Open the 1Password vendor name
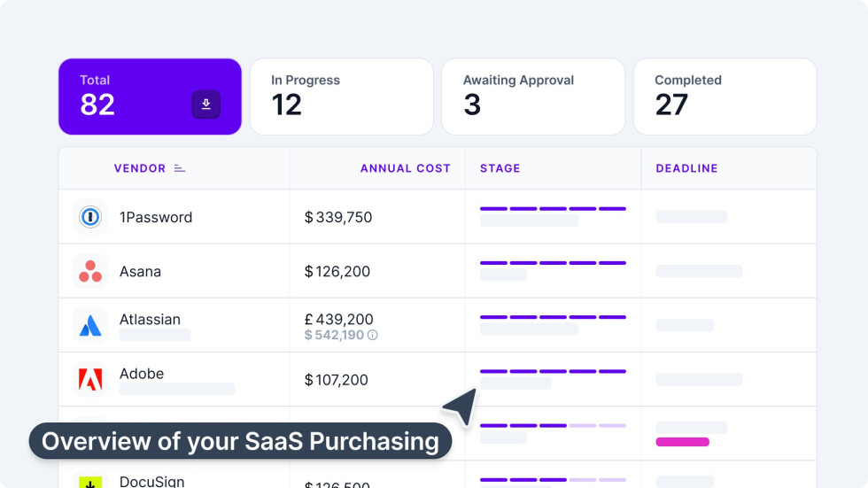Image resolution: width=868 pixels, height=488 pixels. coord(156,217)
